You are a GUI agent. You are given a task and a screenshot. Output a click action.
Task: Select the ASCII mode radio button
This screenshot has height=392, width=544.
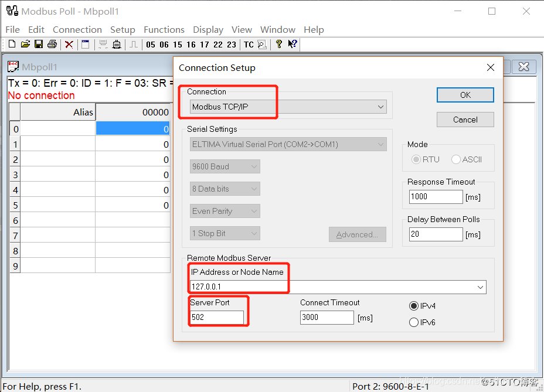point(456,159)
